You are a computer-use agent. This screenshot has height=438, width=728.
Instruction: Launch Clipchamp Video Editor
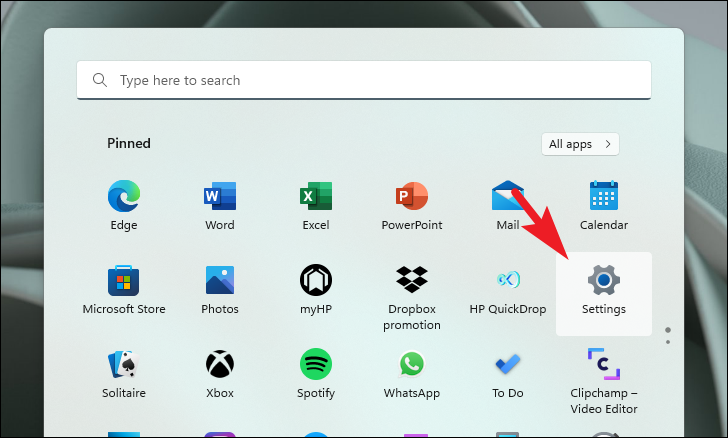tap(604, 364)
